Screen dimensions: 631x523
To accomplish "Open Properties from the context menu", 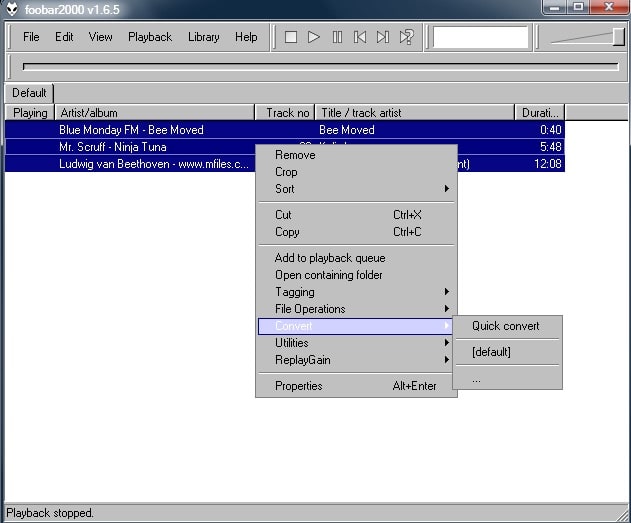I will pos(356,386).
